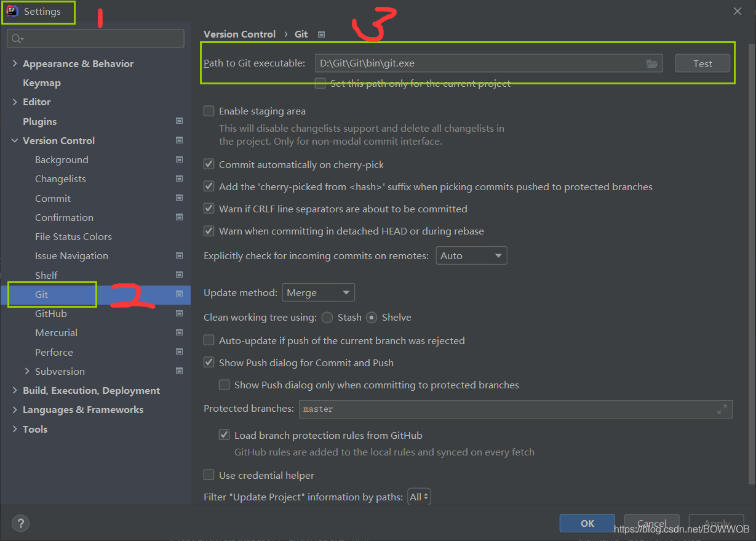Click the settings search input field
Viewport: 756px width, 541px height.
(x=95, y=39)
